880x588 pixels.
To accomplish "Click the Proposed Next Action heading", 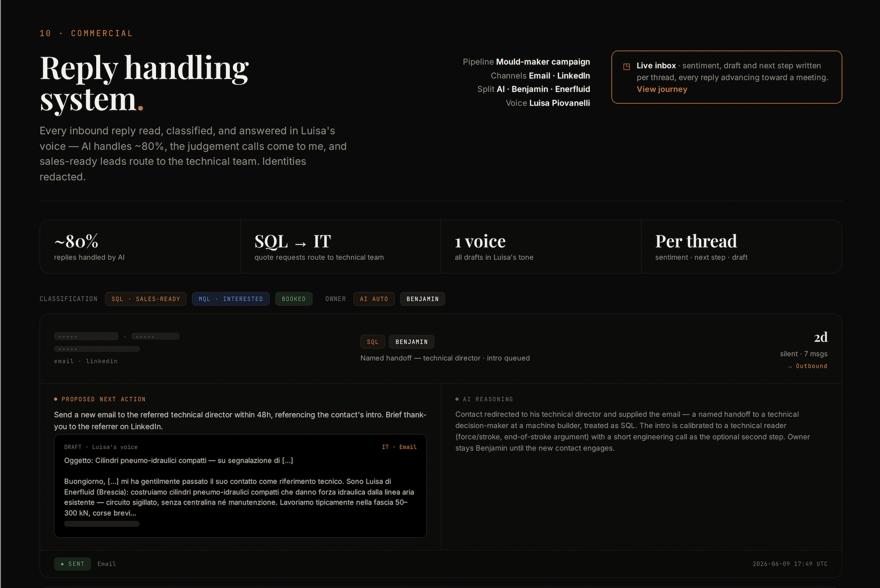I will (x=103, y=399).
